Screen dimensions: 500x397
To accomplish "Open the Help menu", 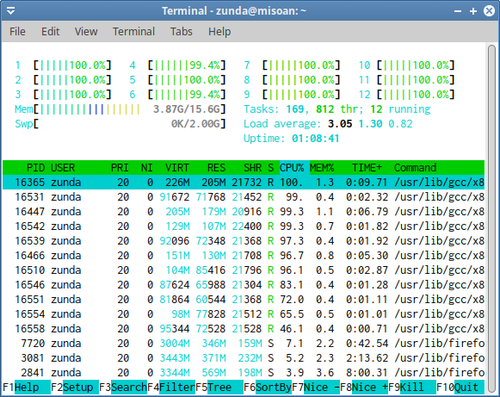I will tap(219, 31).
